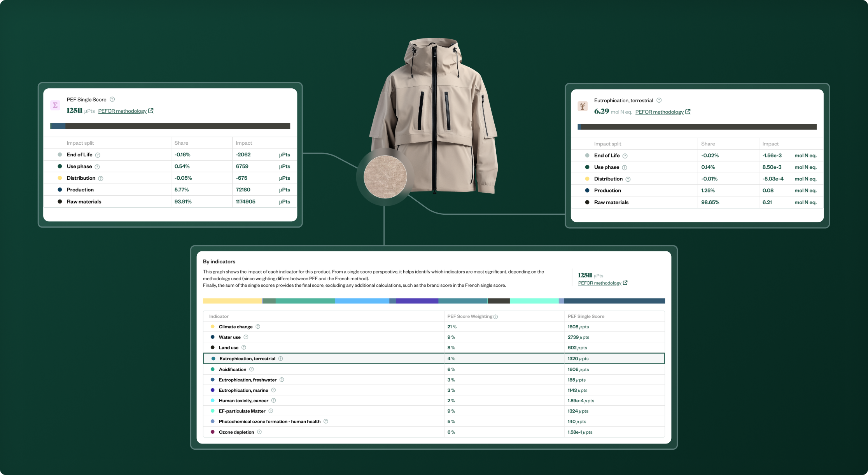This screenshot has height=475, width=868.
Task: Click help icon next to Human toxicity, cancer
Action: click(274, 401)
